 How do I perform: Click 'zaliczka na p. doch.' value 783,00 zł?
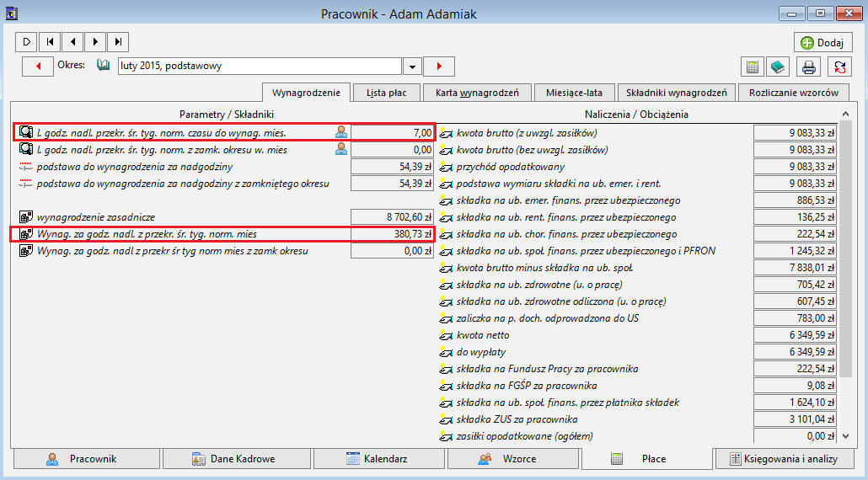(x=795, y=318)
